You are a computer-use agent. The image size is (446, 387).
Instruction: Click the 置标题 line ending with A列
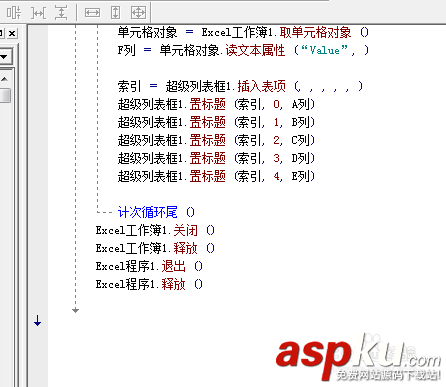pyautogui.click(x=216, y=104)
